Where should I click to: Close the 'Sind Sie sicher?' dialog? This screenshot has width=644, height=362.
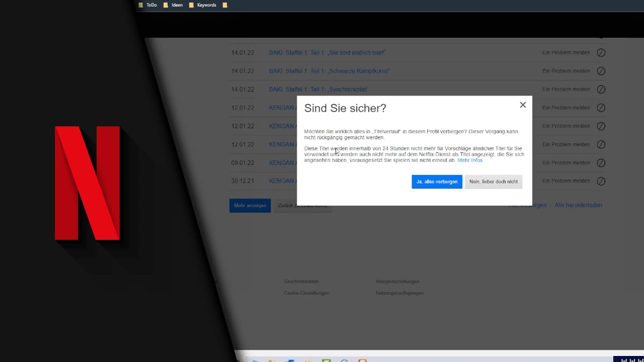coord(523,105)
